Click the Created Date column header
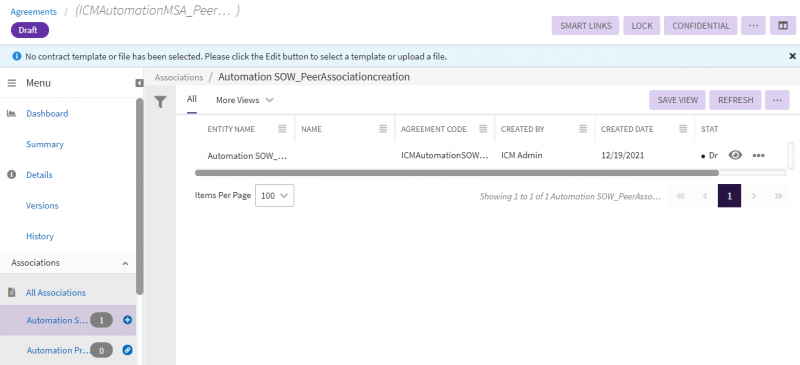Viewport: 800px width, 365px height. (627, 129)
